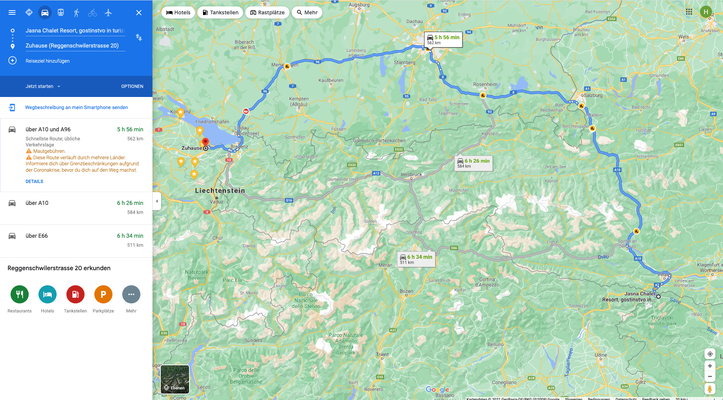Select the car driving travel mode
This screenshot has height=400, width=723.
click(x=45, y=12)
